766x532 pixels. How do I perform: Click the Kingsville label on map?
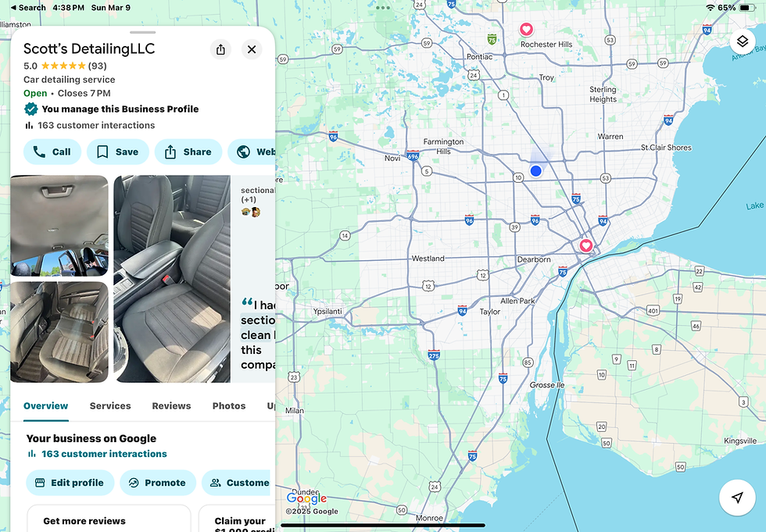740,441
